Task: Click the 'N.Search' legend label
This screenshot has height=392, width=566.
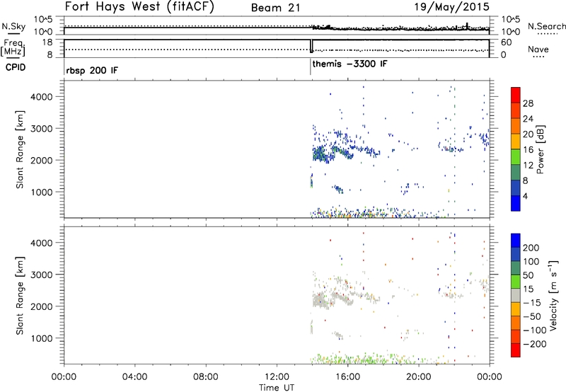Action: pyautogui.click(x=546, y=26)
